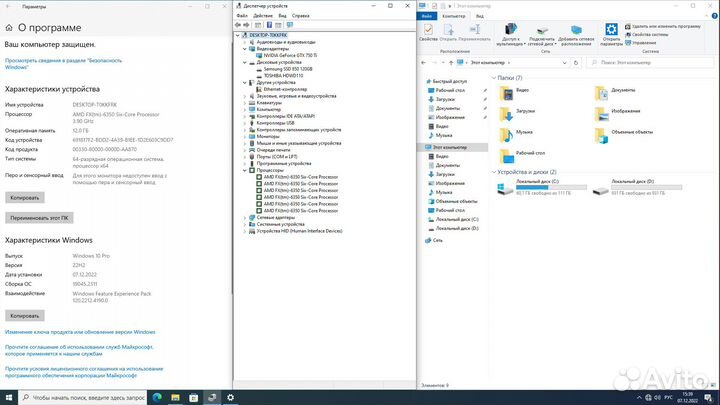This screenshot has width=720, height=405.
Task: Click taskbar search box
Action: 83,398
